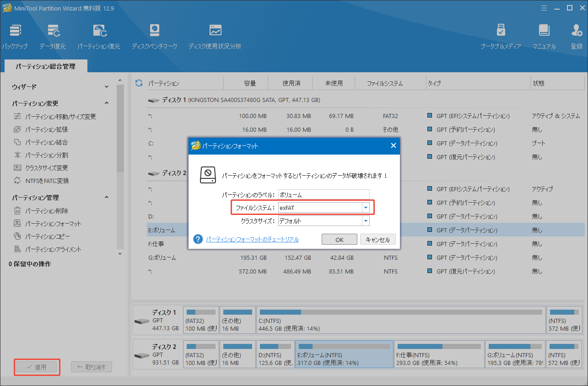588x386 pixels.
Task: Open ディスク使用状況分析 (Space Analyzer)
Action: click(x=215, y=37)
